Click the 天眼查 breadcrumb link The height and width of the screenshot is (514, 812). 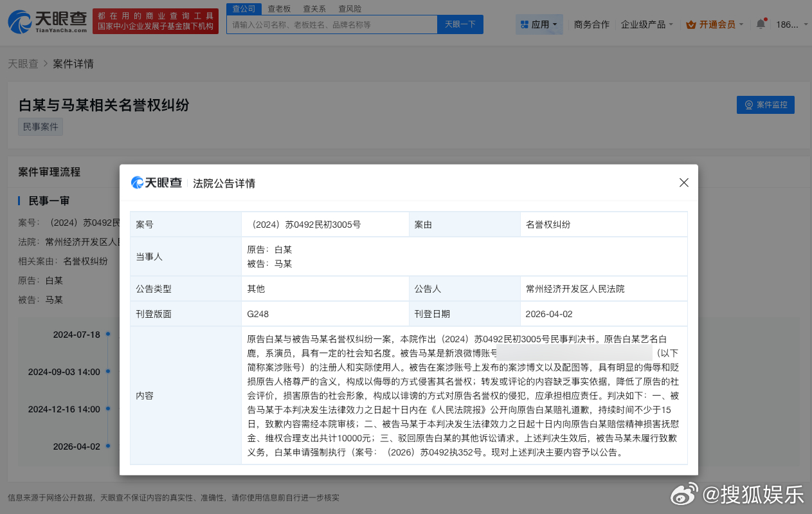[23, 64]
